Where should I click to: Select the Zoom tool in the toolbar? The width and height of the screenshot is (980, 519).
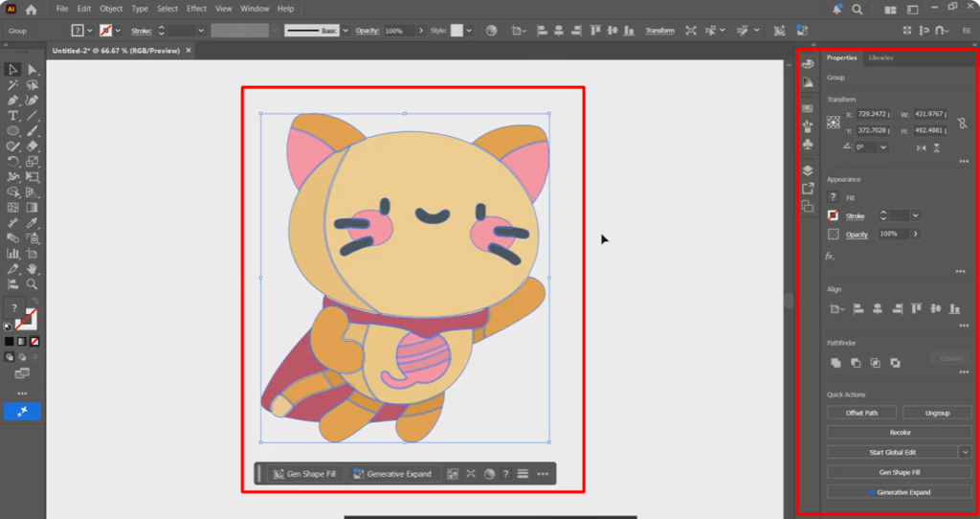[x=32, y=283]
